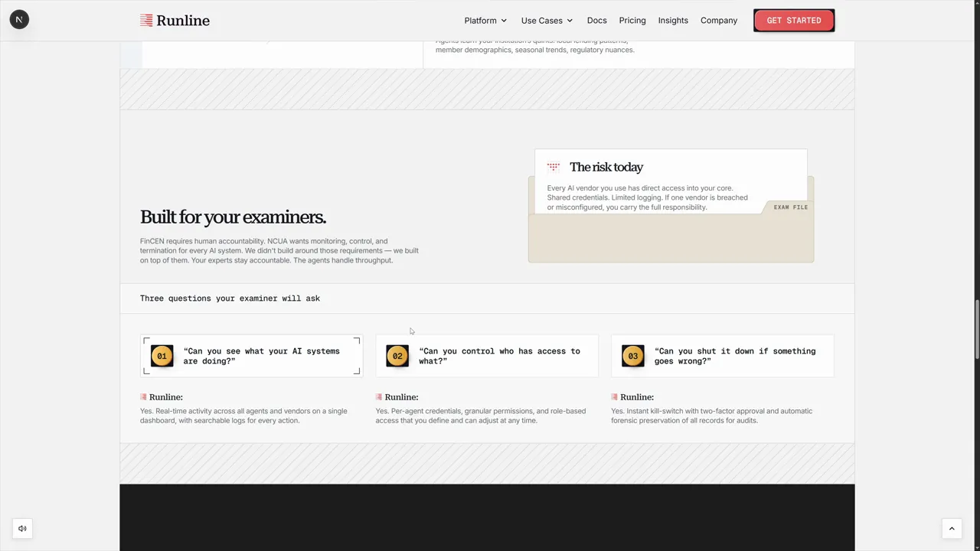
Task: Select the "Can you see what your AI systems" card
Action: 251,356
